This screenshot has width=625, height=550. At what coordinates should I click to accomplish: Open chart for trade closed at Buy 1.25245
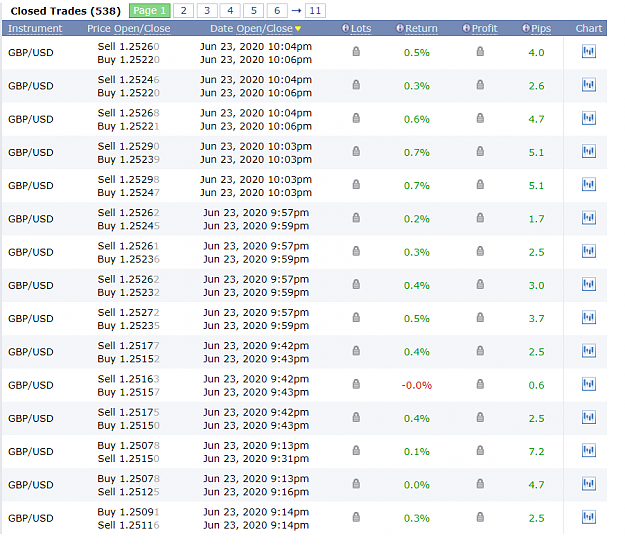click(x=589, y=218)
